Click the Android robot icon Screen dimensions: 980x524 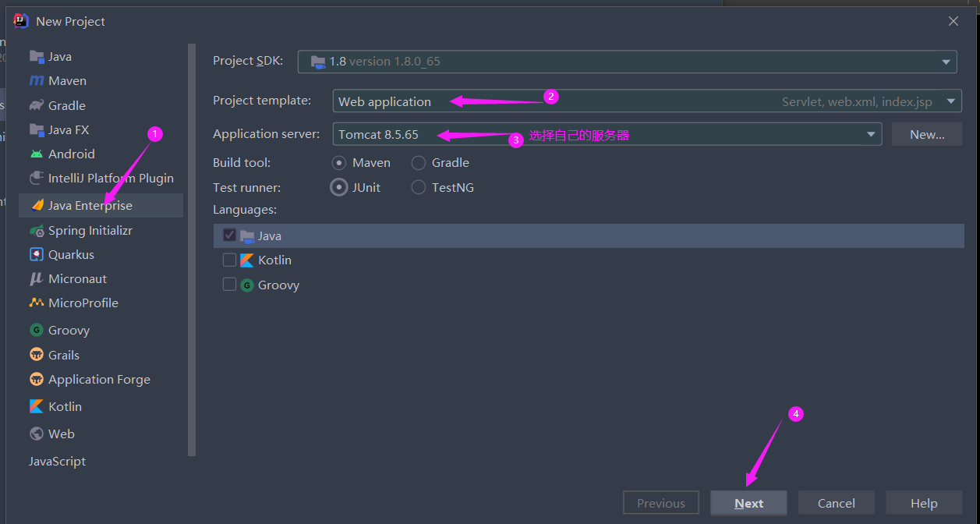click(37, 154)
